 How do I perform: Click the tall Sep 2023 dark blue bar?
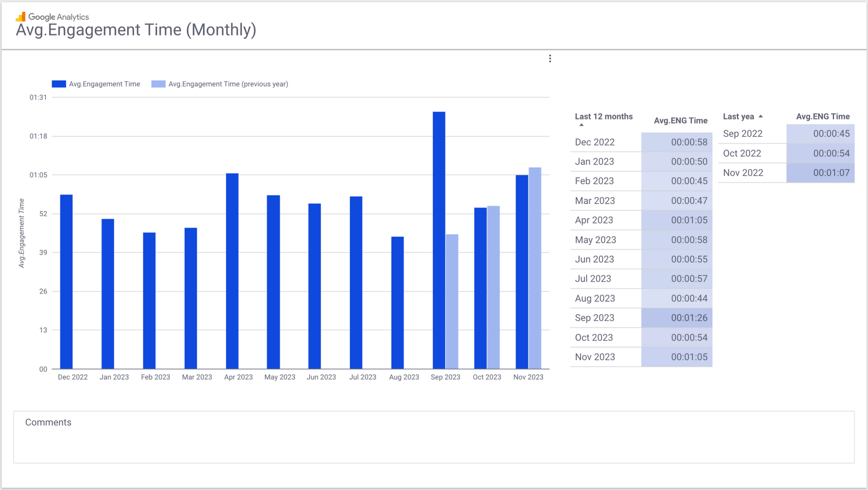(x=439, y=241)
